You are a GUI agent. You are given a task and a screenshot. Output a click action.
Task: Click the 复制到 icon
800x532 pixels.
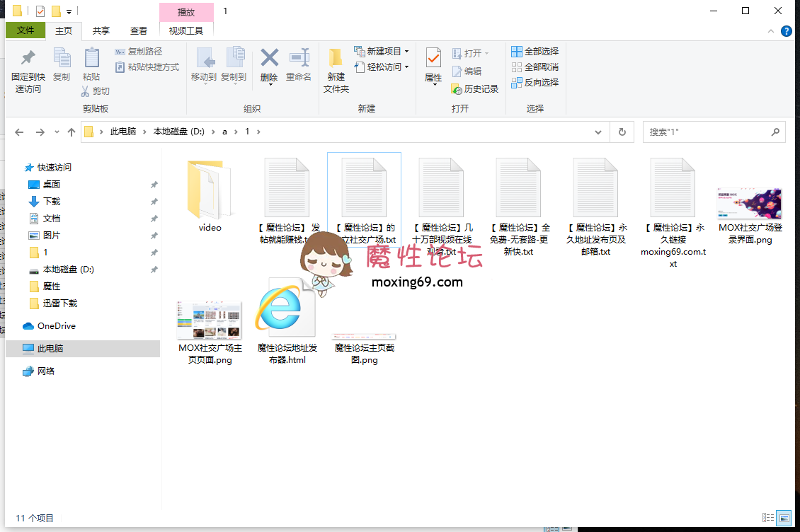coord(235,57)
